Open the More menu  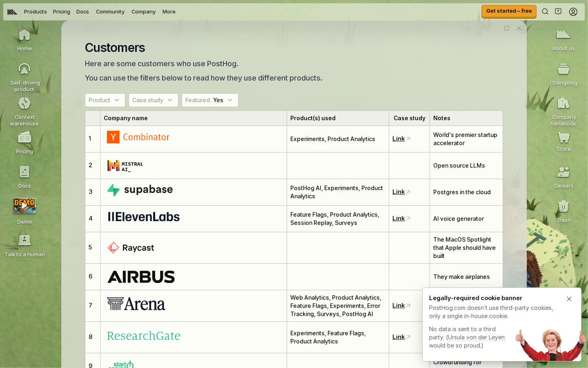[x=169, y=12]
